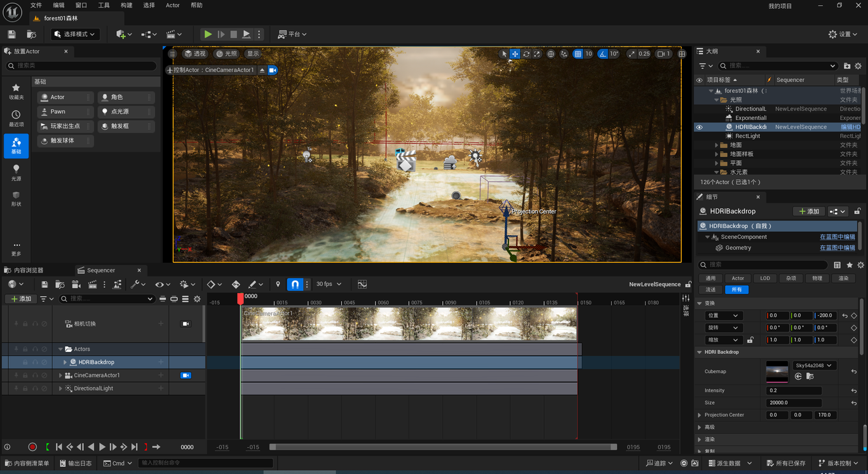This screenshot has width=868, height=474.
Task: Toggle grid snapping in viewport
Action: coord(578,54)
